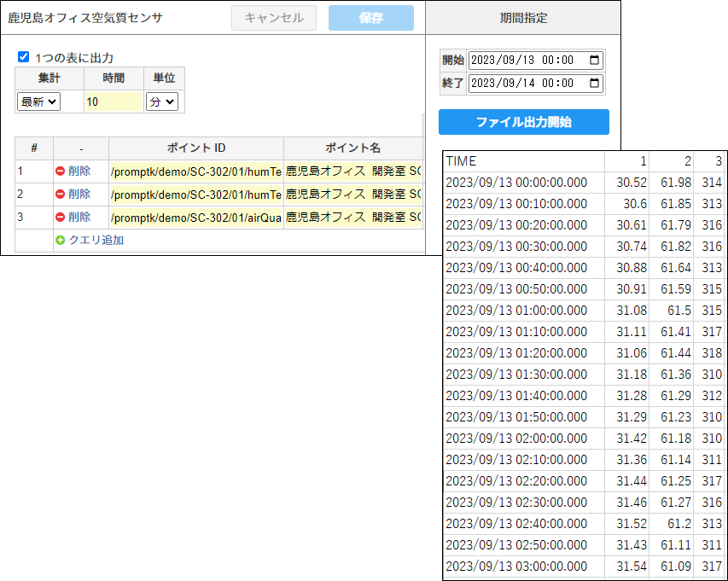Click value 31.42 in the 02:00 row
728x581 pixels.
coord(632,439)
